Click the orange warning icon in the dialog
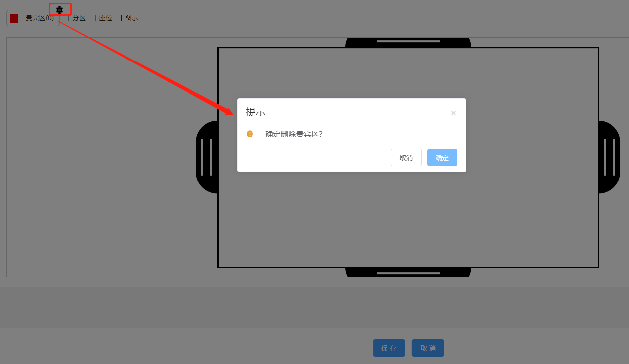Image resolution: width=629 pixels, height=364 pixels. click(x=250, y=134)
